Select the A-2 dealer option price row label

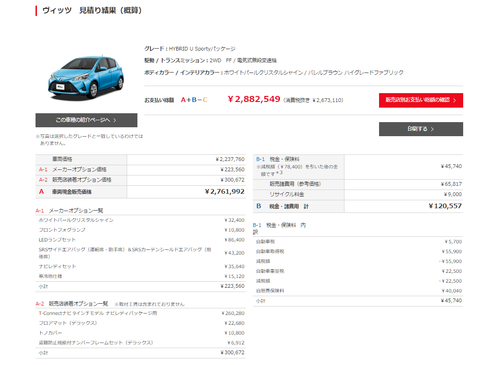click(x=75, y=180)
